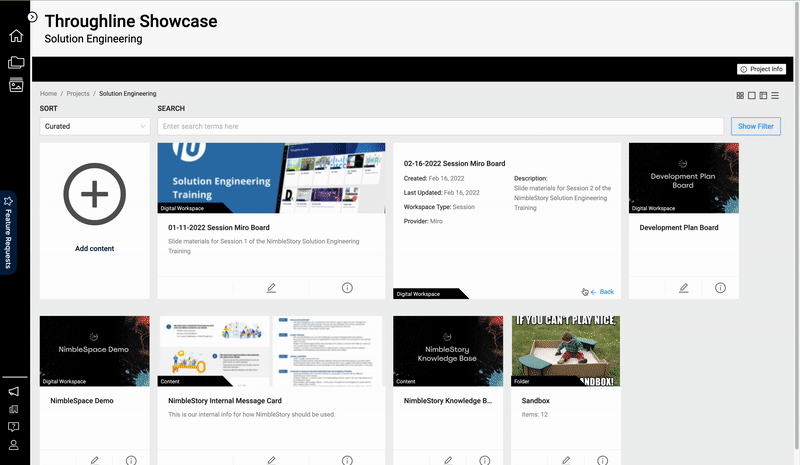Go to Projects in the breadcrumb

click(78, 93)
